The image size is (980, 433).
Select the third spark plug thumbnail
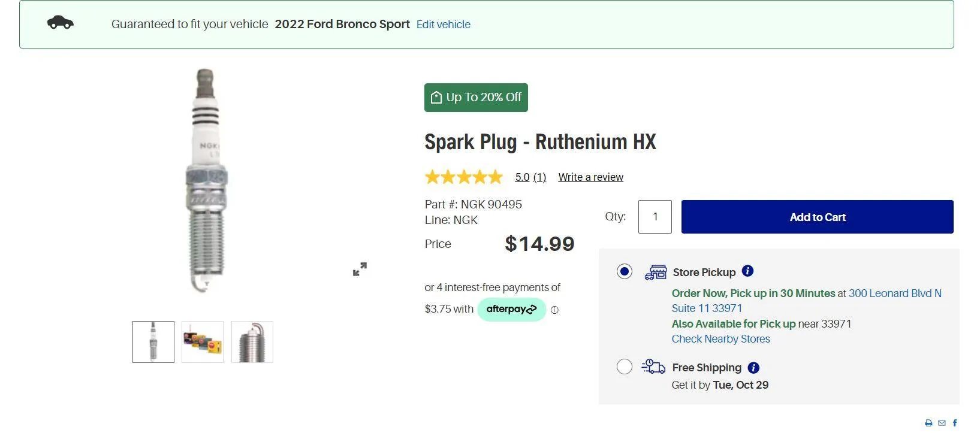(252, 341)
